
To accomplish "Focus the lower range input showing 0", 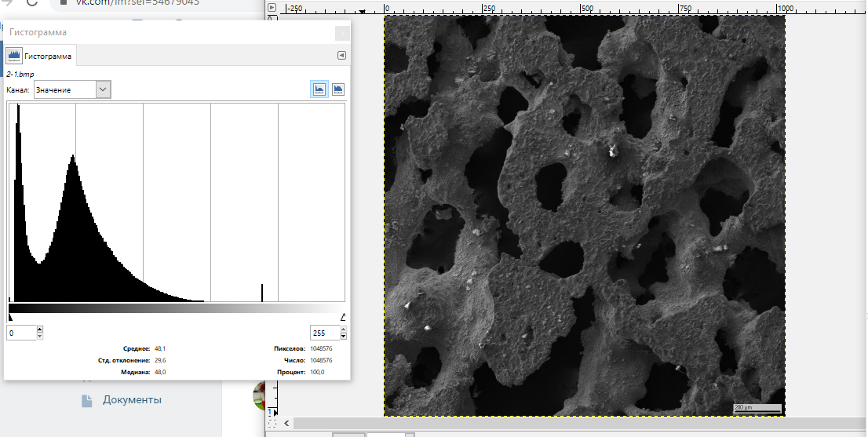I will [x=20, y=333].
